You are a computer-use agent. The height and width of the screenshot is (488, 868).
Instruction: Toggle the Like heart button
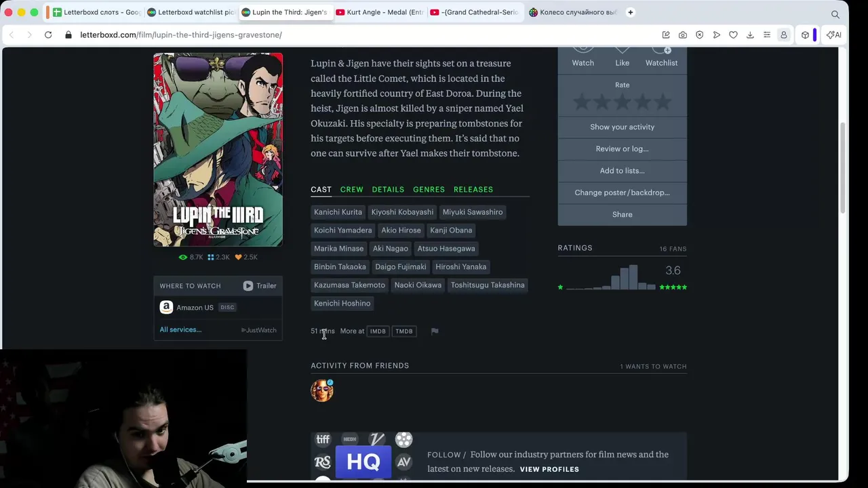pos(622,57)
